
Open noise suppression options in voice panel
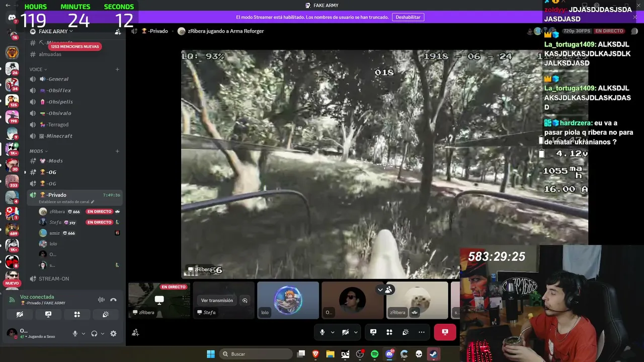point(101,300)
